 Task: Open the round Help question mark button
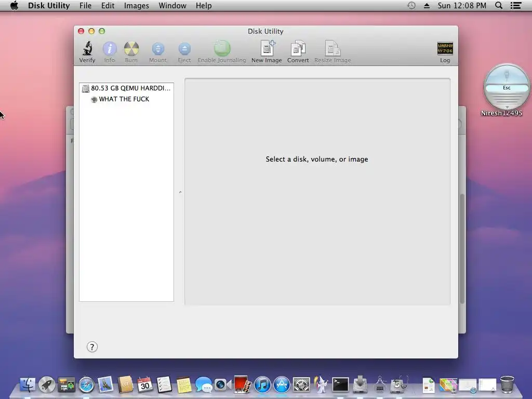(92, 347)
